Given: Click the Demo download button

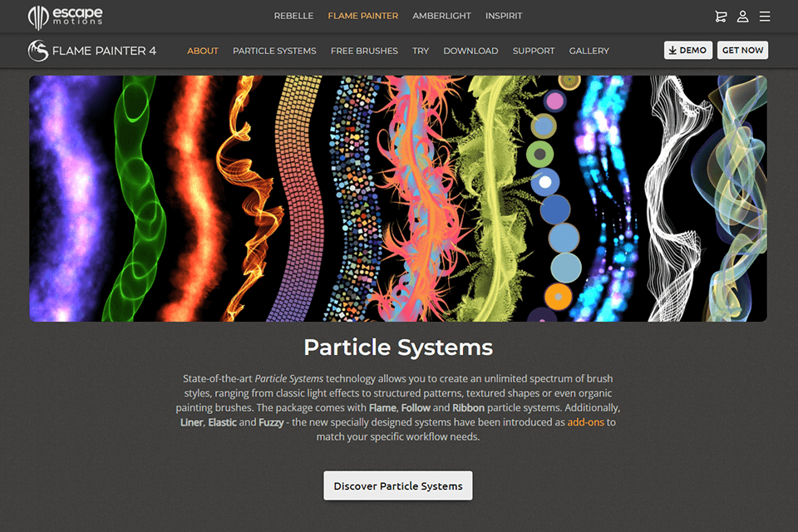Looking at the screenshot, I should pos(688,51).
